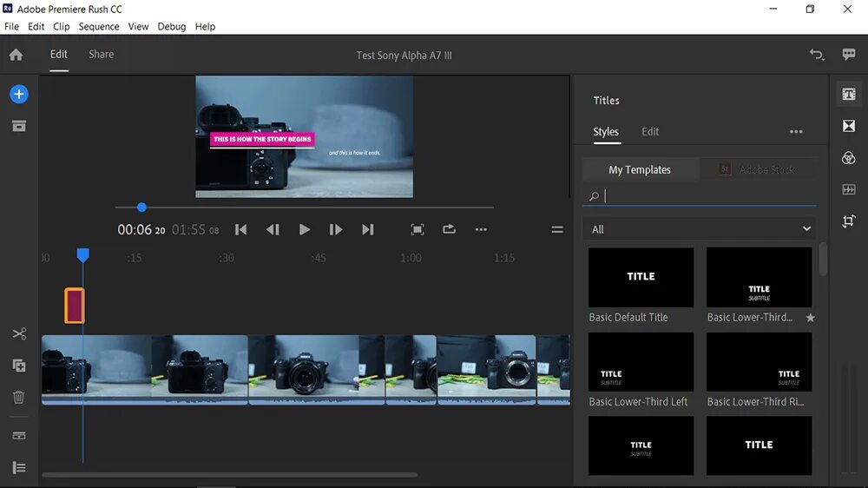Screen dimensions: 868x488
Task: Select the Adobe Stock button
Action: coord(759,169)
